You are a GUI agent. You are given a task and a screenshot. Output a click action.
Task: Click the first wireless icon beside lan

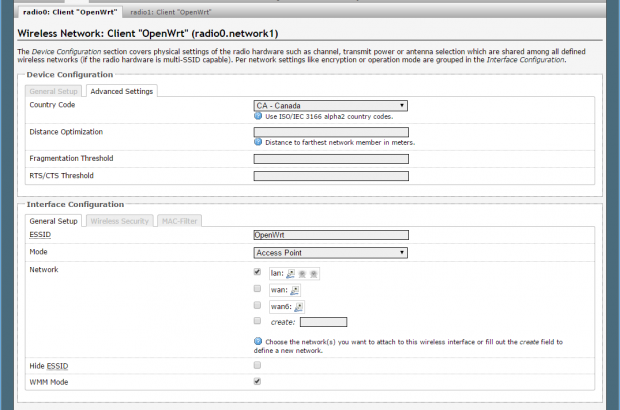point(301,273)
